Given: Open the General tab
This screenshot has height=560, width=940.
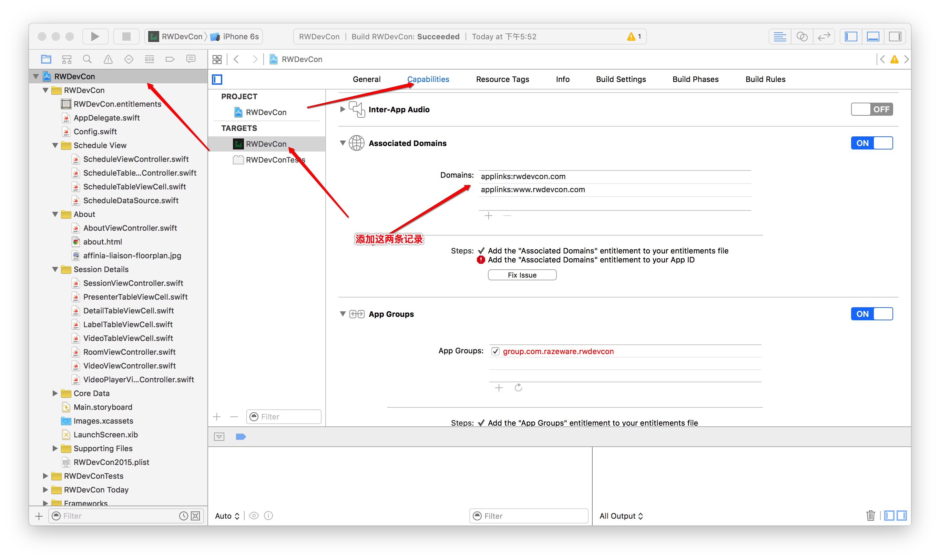Looking at the screenshot, I should coord(366,79).
